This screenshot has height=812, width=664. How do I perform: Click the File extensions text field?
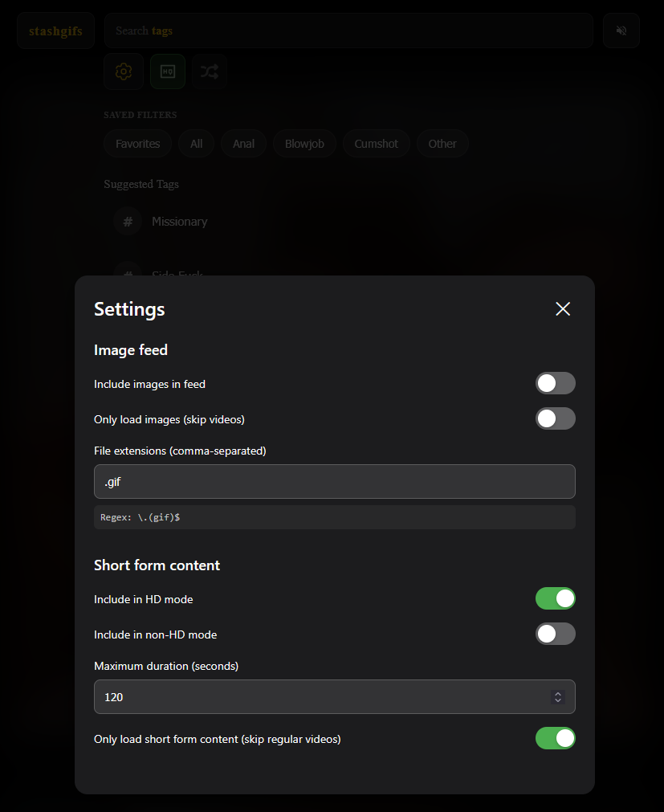[x=334, y=481]
